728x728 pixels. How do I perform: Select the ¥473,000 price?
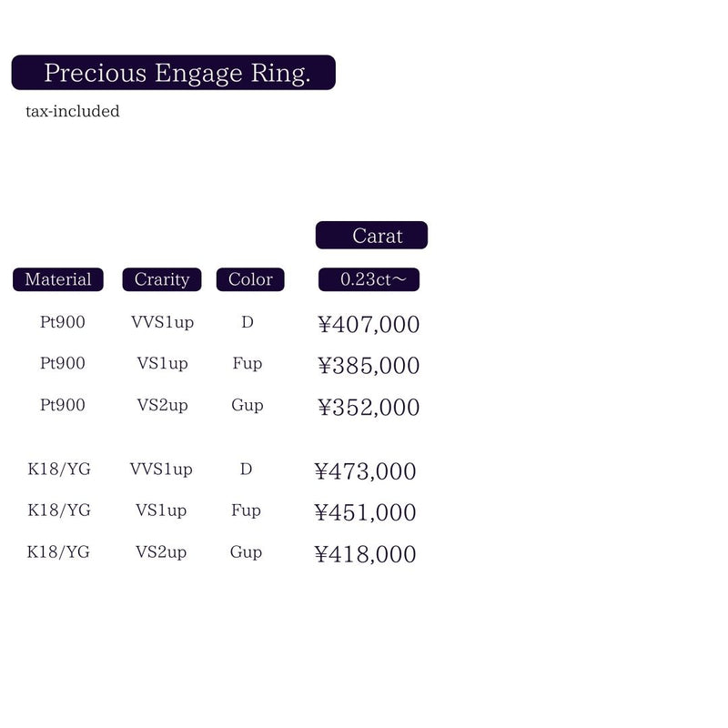click(x=365, y=471)
